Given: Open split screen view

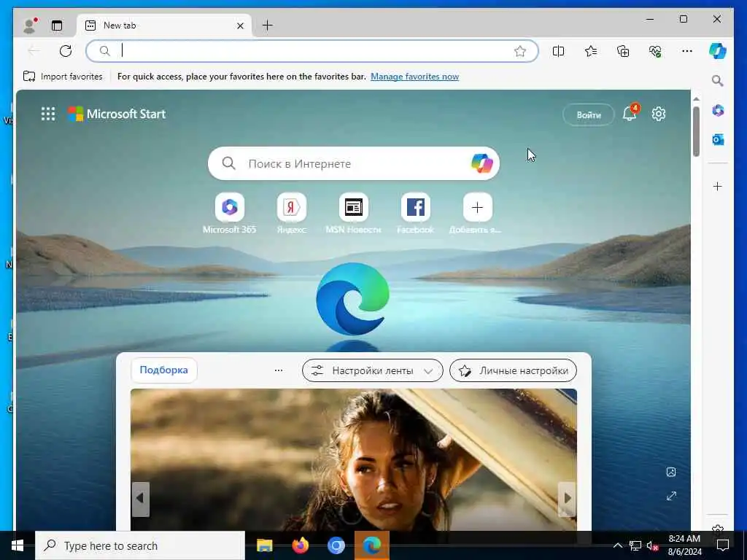Looking at the screenshot, I should 558,51.
